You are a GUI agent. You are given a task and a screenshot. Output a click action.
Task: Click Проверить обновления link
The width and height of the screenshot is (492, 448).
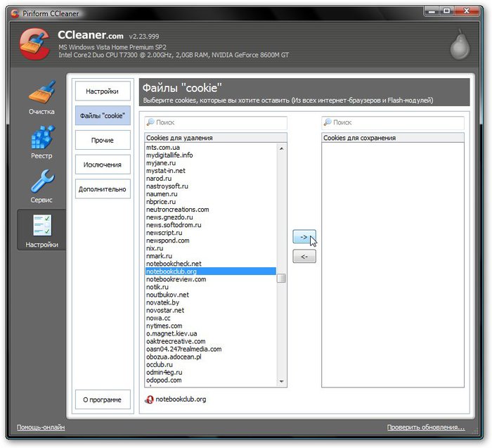[426, 428]
